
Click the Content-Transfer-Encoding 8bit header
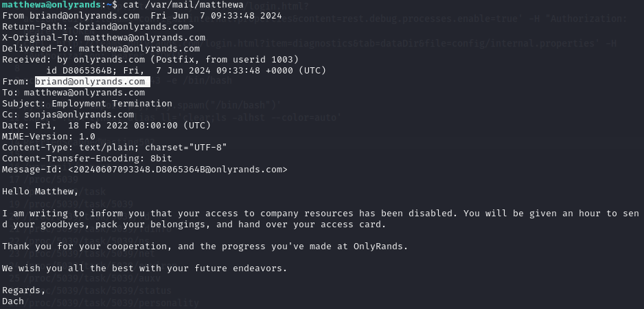tap(87, 158)
